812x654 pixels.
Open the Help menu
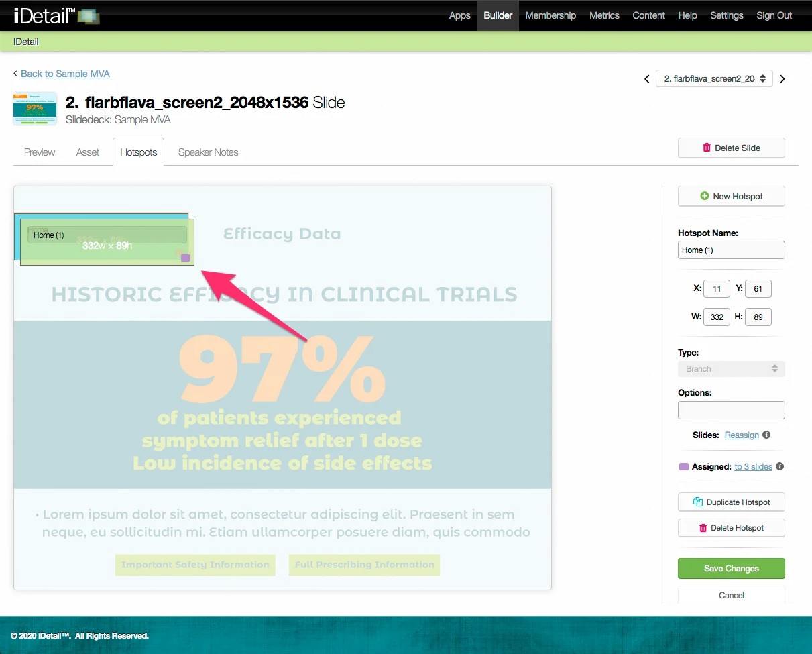pyautogui.click(x=687, y=15)
